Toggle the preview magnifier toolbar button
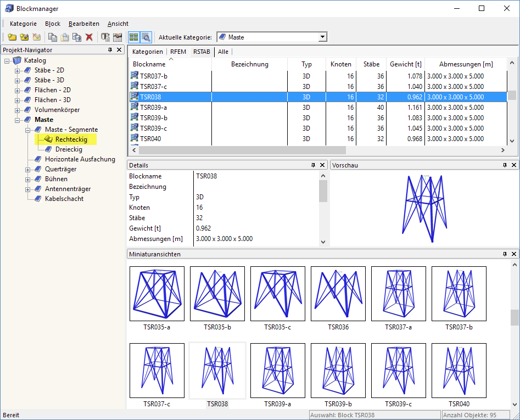The height and width of the screenshot is (420, 520). [146, 37]
